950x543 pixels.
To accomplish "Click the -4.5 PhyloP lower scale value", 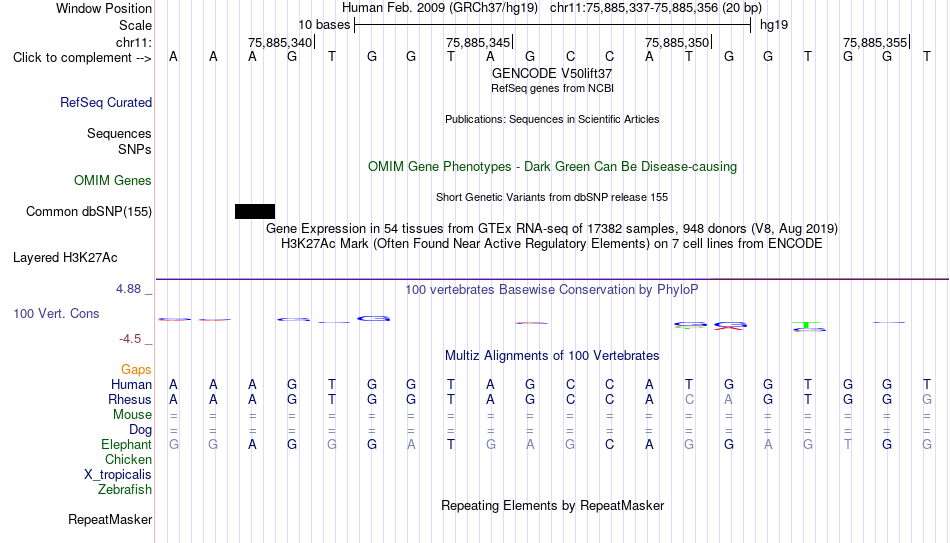I will [130, 339].
